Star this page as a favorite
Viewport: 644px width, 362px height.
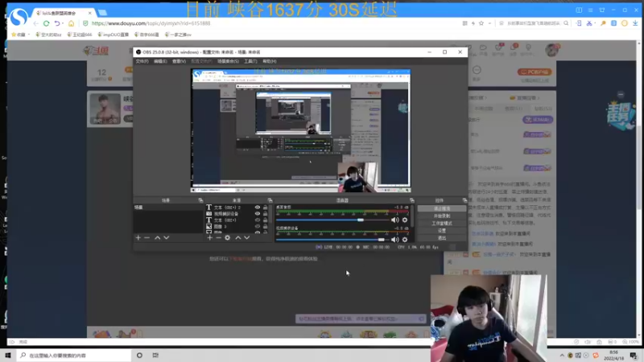(x=481, y=23)
